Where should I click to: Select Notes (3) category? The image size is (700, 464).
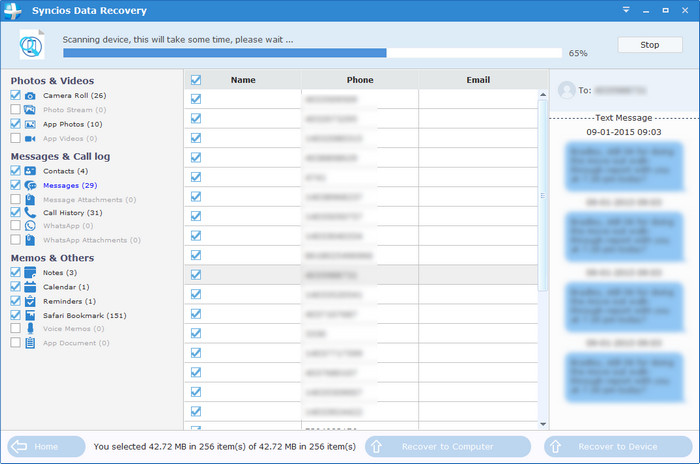(60, 272)
